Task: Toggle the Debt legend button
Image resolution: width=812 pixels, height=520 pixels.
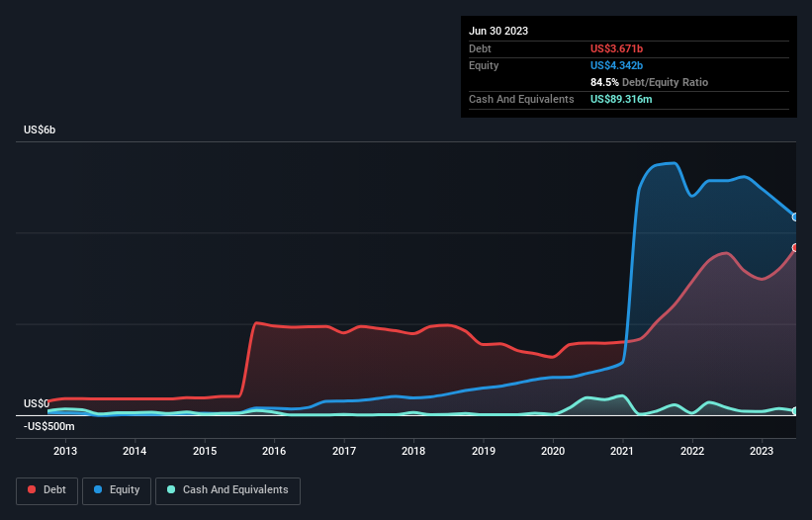Action: click(x=47, y=490)
